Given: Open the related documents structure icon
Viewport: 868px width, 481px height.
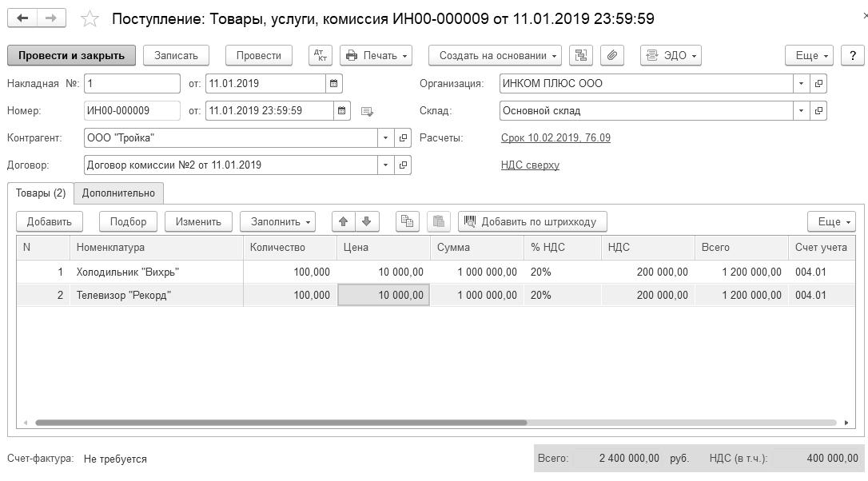Looking at the screenshot, I should (x=581, y=55).
